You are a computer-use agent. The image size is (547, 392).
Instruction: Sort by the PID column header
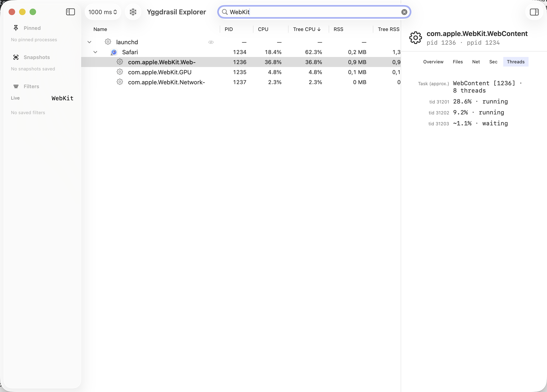229,29
